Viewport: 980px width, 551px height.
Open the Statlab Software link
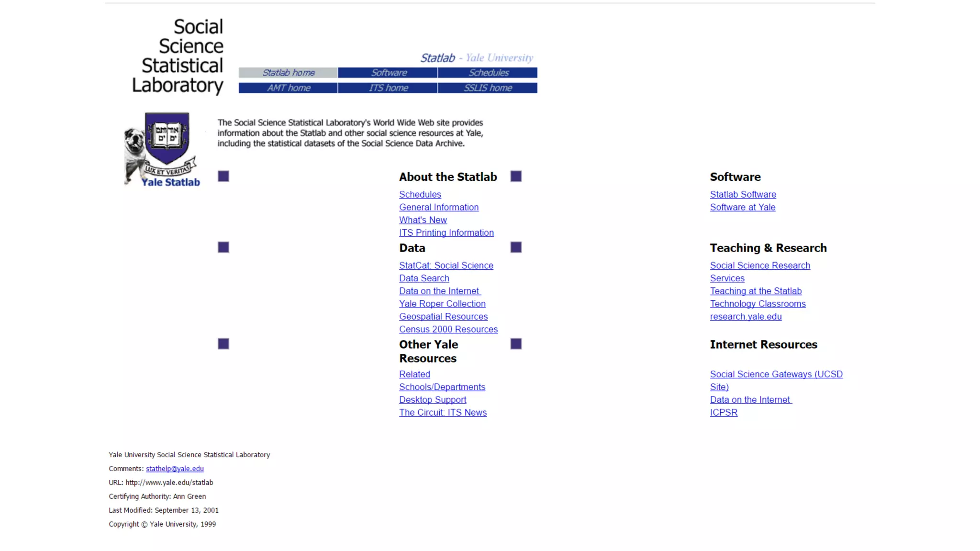[743, 195]
